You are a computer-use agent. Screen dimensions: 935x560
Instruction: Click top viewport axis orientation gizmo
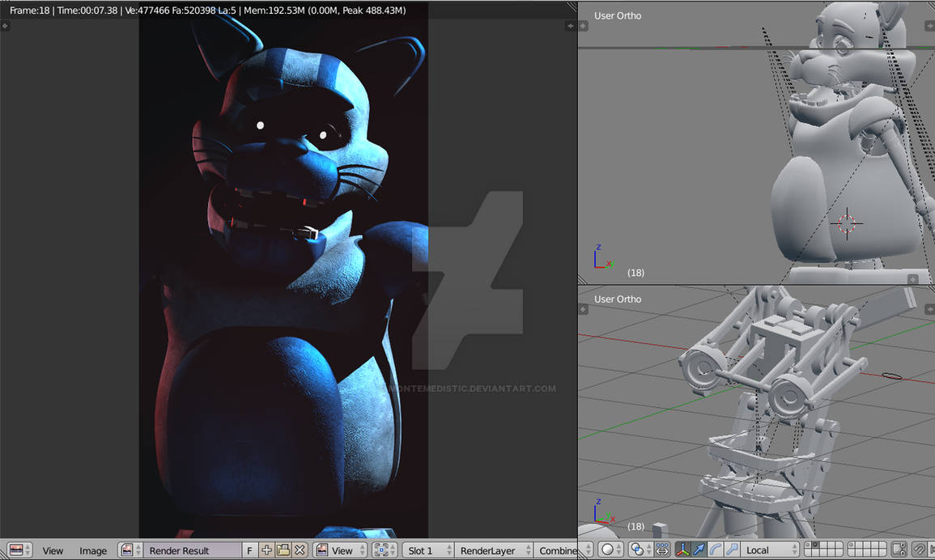(x=603, y=257)
